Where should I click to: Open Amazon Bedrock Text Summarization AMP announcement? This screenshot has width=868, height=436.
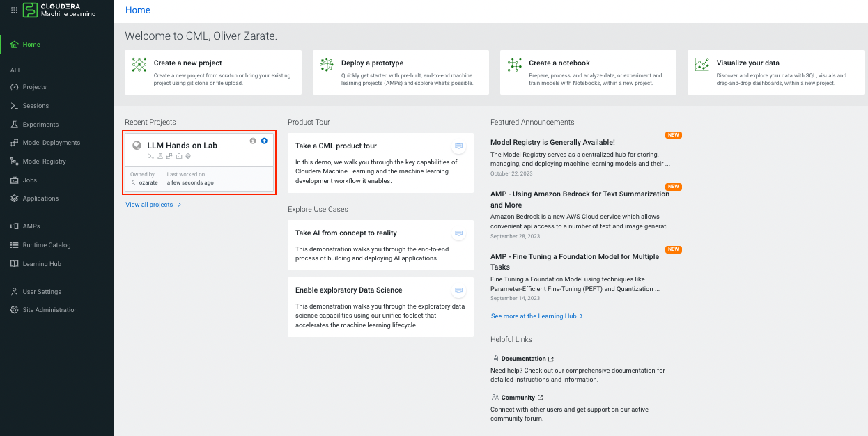580,199
